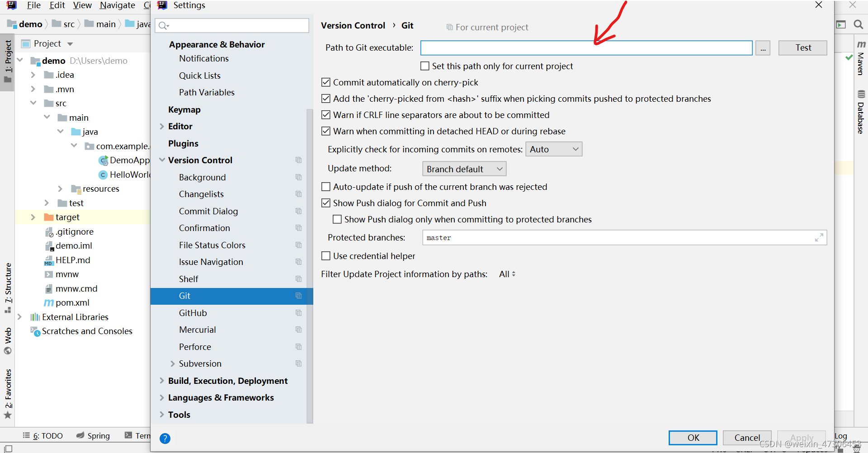This screenshot has width=868, height=453.
Task: Enable Show Push dialog only for protected branches
Action: click(x=337, y=219)
